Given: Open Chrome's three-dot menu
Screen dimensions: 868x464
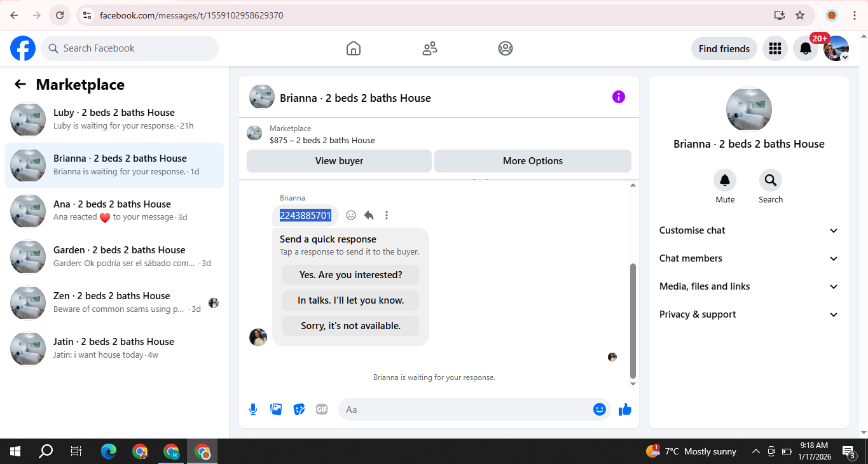Looking at the screenshot, I should pyautogui.click(x=854, y=15).
